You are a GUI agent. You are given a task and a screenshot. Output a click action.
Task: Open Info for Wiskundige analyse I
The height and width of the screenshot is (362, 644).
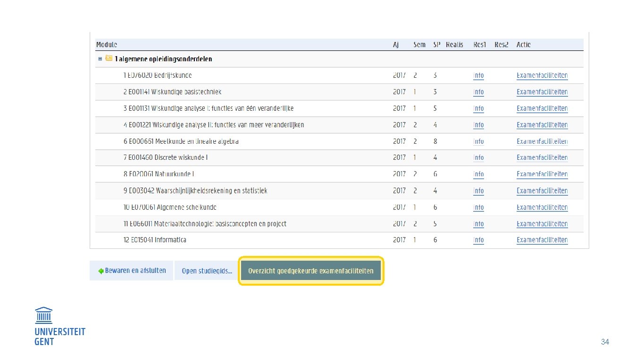(478, 108)
